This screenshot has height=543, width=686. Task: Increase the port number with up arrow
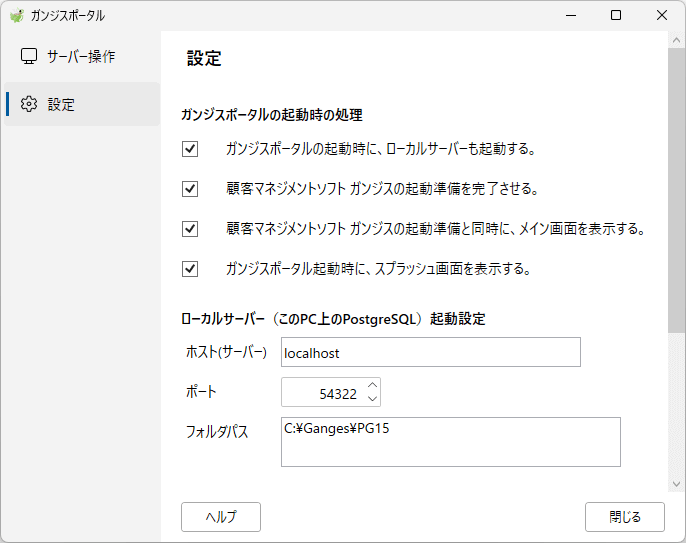point(372,385)
